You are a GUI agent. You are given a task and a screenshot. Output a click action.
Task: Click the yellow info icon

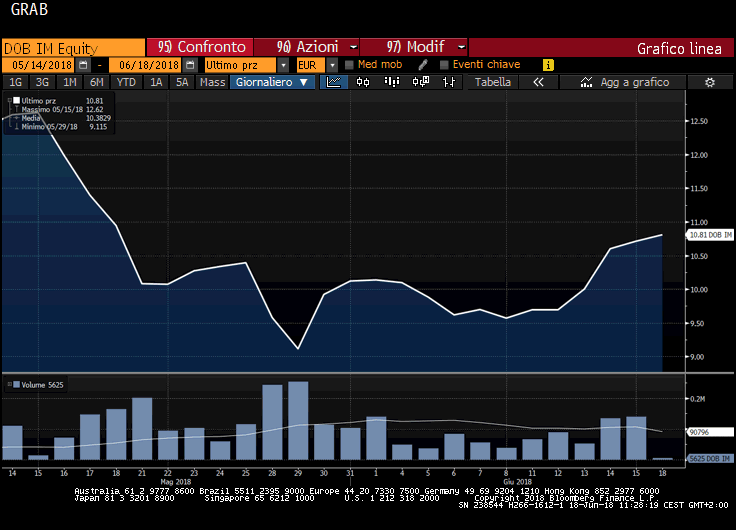[x=548, y=65]
